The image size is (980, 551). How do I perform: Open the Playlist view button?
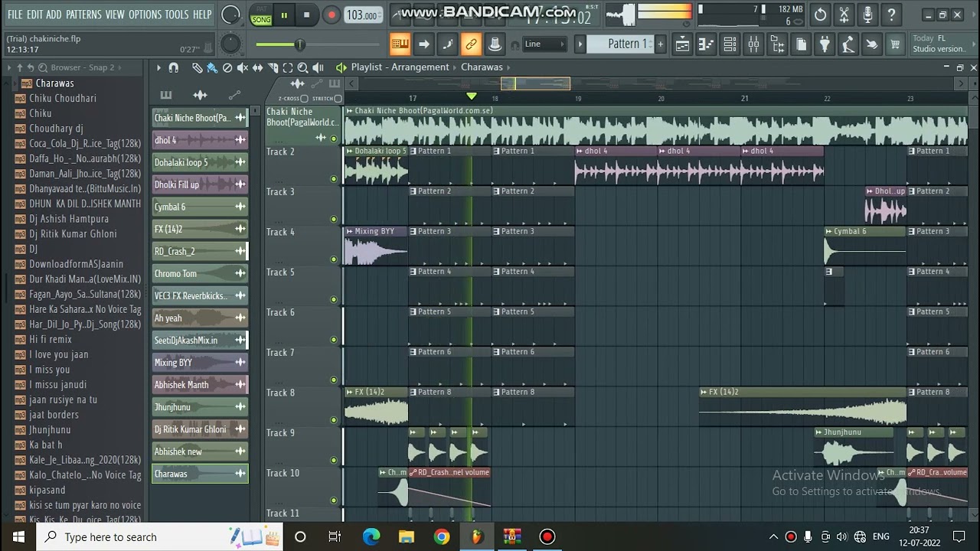[682, 44]
